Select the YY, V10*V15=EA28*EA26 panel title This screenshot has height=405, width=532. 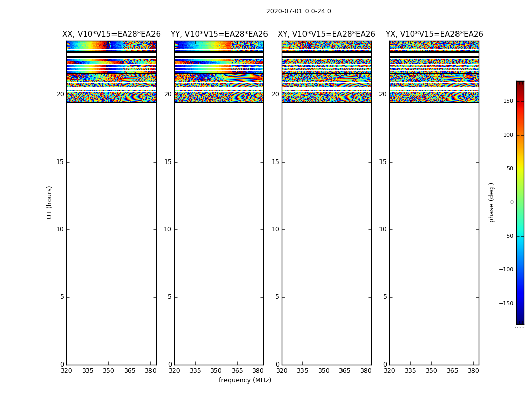click(x=219, y=34)
